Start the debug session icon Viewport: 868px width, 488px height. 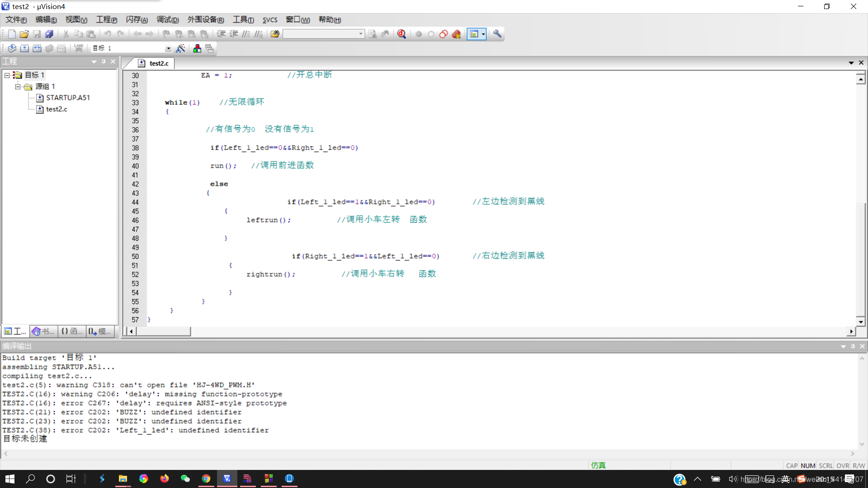pyautogui.click(x=401, y=34)
